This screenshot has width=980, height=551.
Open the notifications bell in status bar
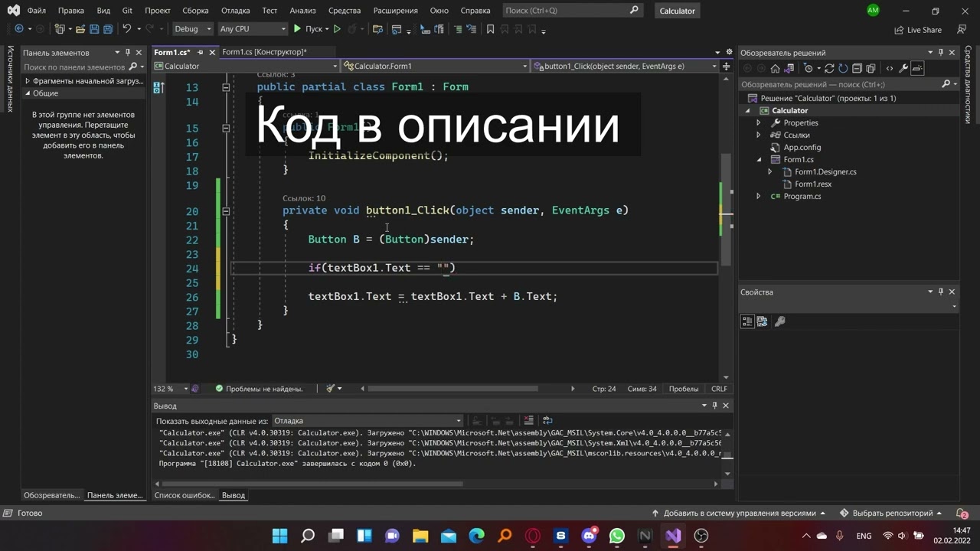tap(962, 514)
